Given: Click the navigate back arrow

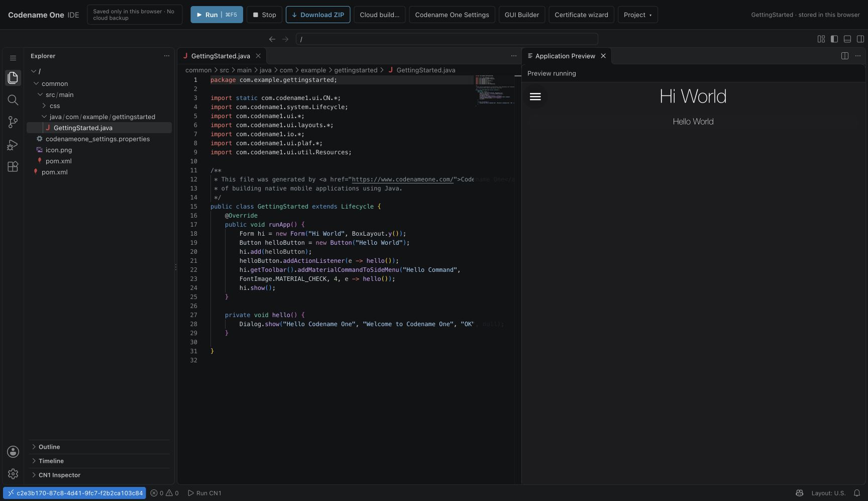Looking at the screenshot, I should tap(272, 39).
